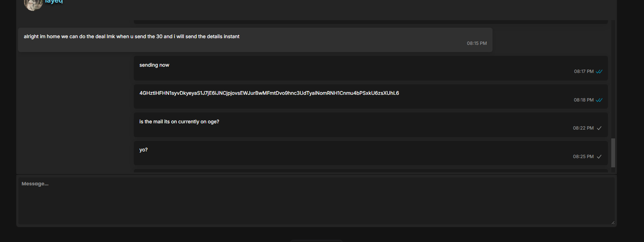Select the "alright im home" incoming message
This screenshot has height=242, width=644.
click(255, 40)
